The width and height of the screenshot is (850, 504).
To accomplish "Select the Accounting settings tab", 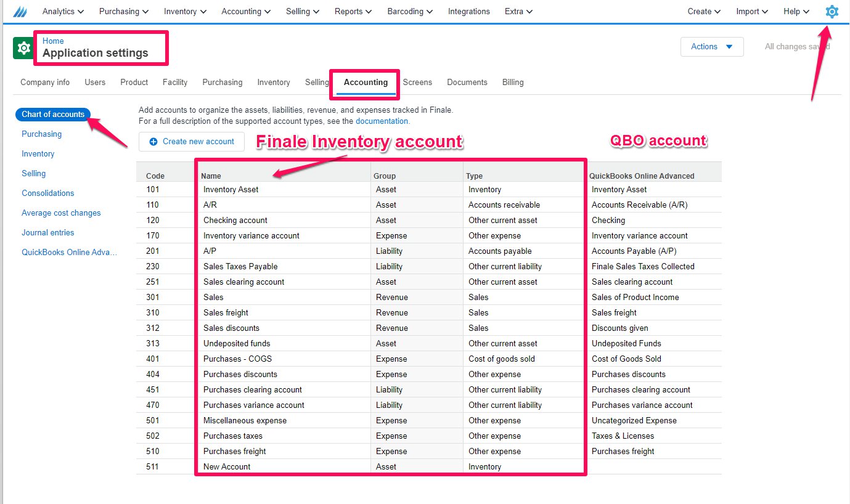I will pos(366,82).
